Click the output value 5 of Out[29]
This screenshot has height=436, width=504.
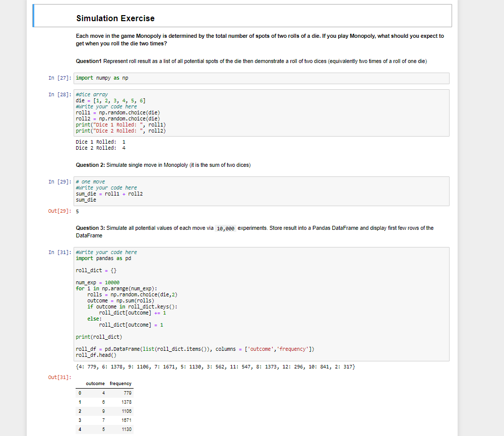[x=77, y=211]
